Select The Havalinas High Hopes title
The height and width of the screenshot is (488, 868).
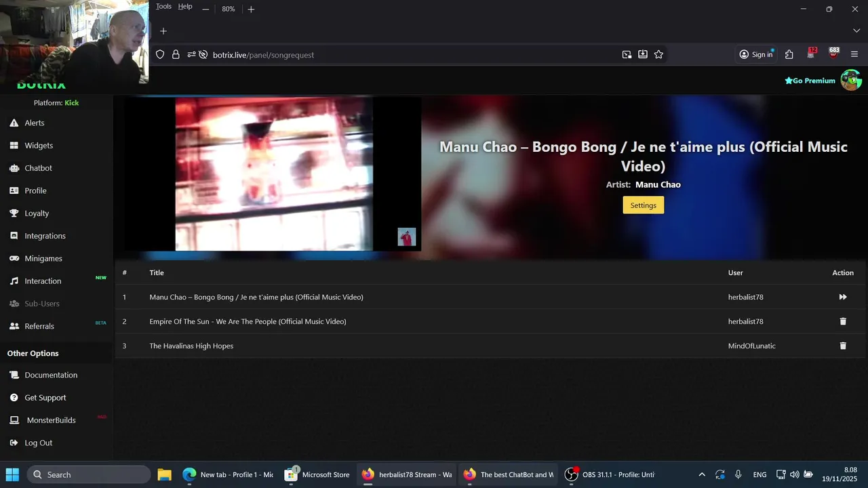point(191,346)
